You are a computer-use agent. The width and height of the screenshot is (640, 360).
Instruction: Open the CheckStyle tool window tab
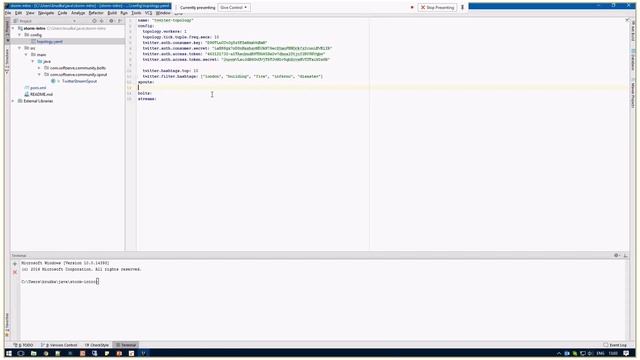click(x=97, y=345)
